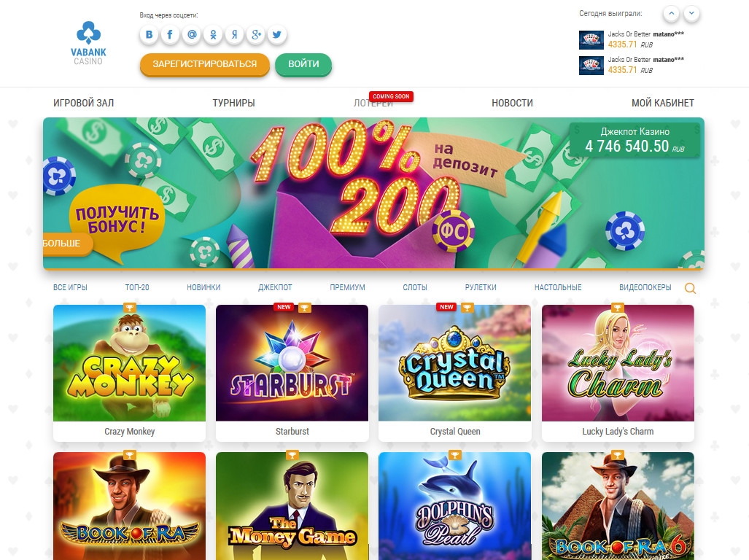Sign in with Odnoklassniki icon
Viewport: 749px width, 560px height.
click(x=213, y=34)
